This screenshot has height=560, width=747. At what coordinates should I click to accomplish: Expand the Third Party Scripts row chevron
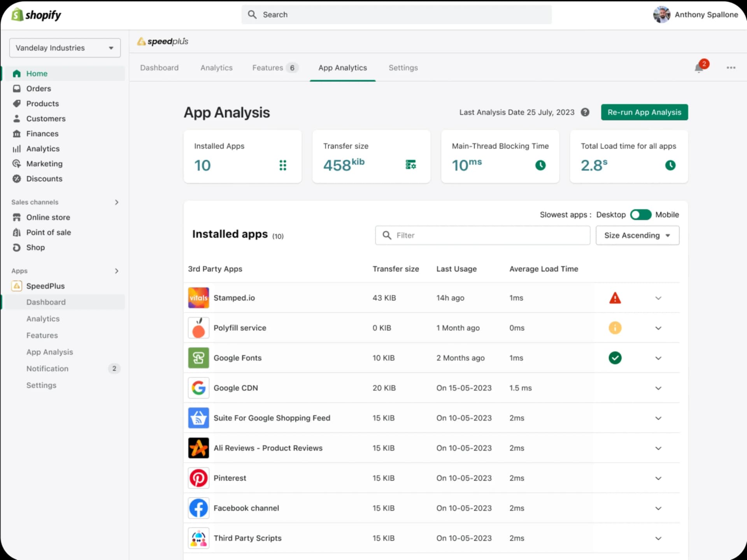[x=658, y=539]
